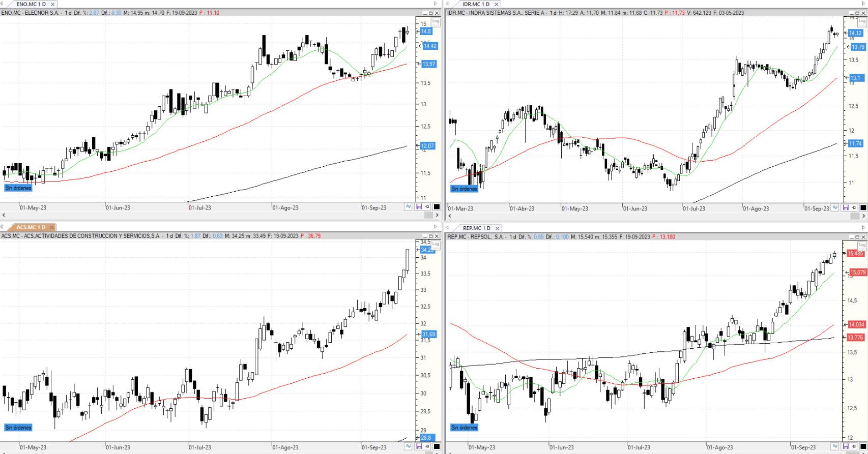Select the 13,776 price label on REP.MC
This screenshot has height=454, width=868.
(856, 338)
